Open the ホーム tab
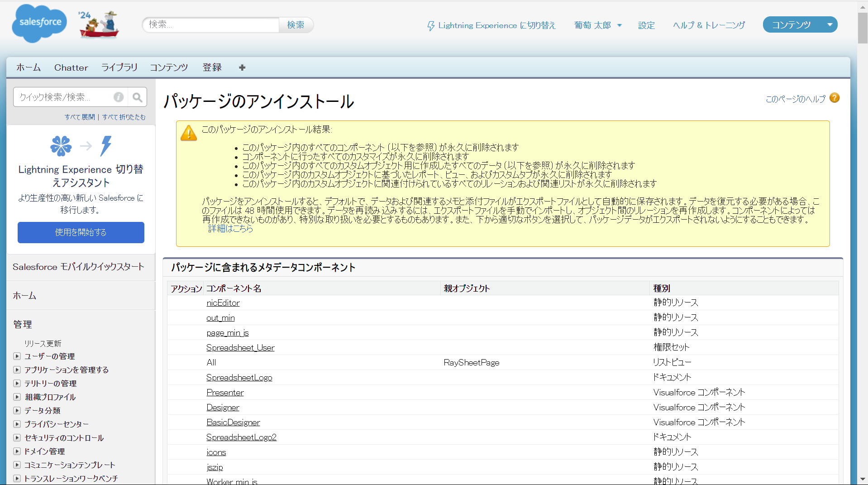Image resolution: width=868 pixels, height=485 pixels. [x=29, y=67]
